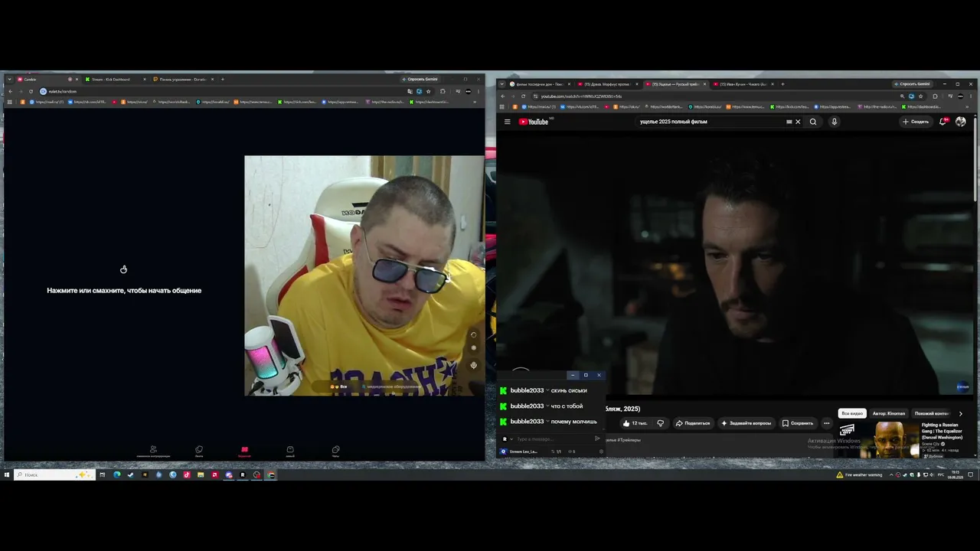Open the "Fire weather warning" taskbar widget
Viewport: 980px width, 551px height.
pyautogui.click(x=859, y=474)
